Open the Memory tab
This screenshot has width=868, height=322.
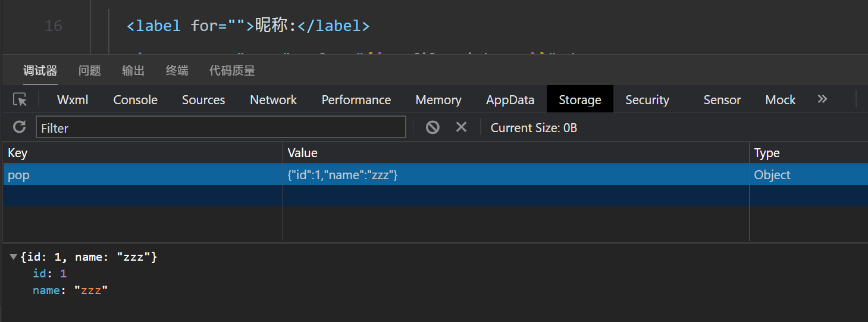pos(438,100)
